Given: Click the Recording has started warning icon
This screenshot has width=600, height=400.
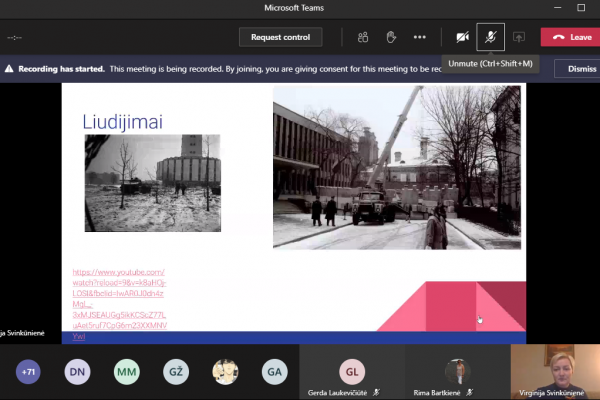Looking at the screenshot, I should click(9, 69).
